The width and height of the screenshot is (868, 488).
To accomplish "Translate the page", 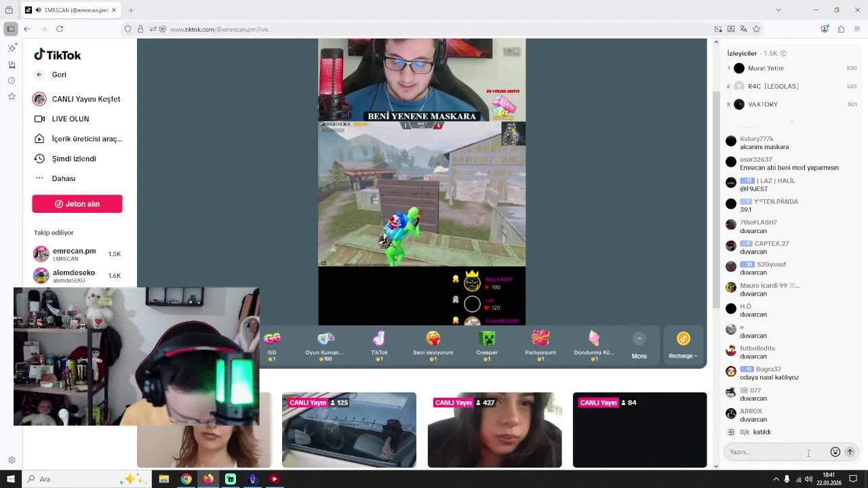I will click(743, 29).
